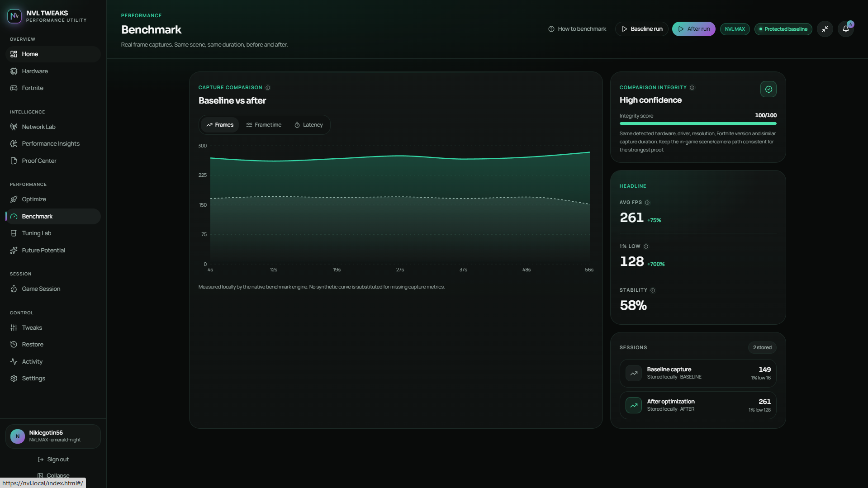Click the AVG FPS info icon
868x488 pixels.
pos(647,203)
